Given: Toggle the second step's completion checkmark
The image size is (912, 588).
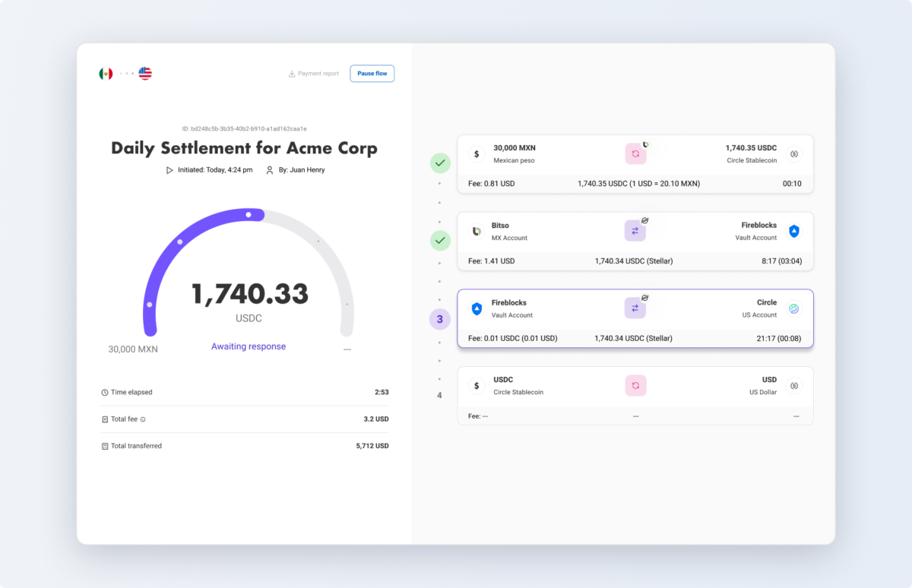Looking at the screenshot, I should point(440,240).
